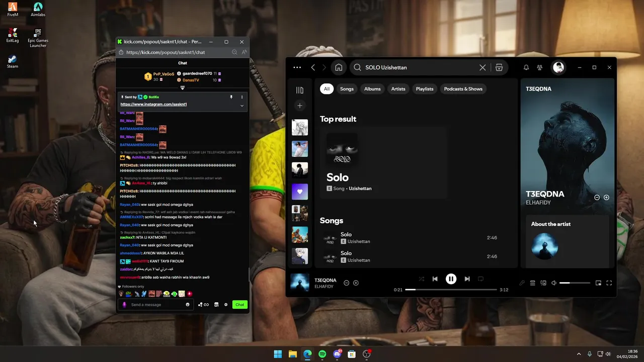Add playing song with bottom-bar plus

coord(356,283)
